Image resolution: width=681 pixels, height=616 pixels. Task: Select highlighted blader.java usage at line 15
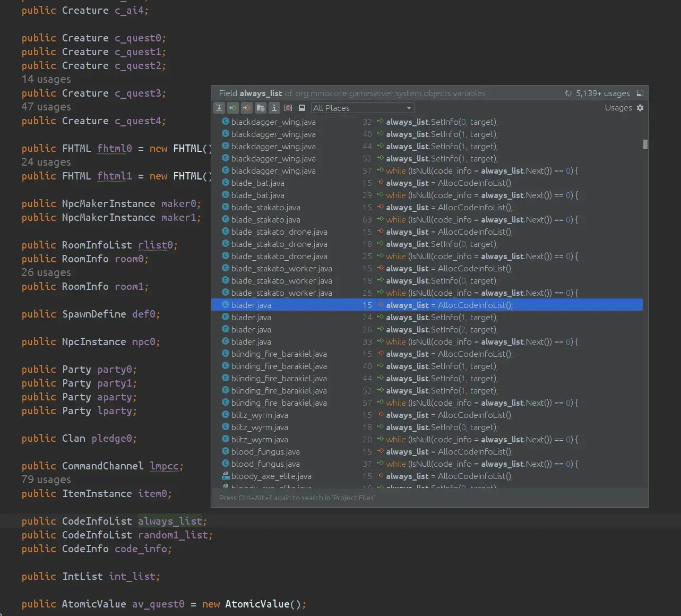[427, 305]
